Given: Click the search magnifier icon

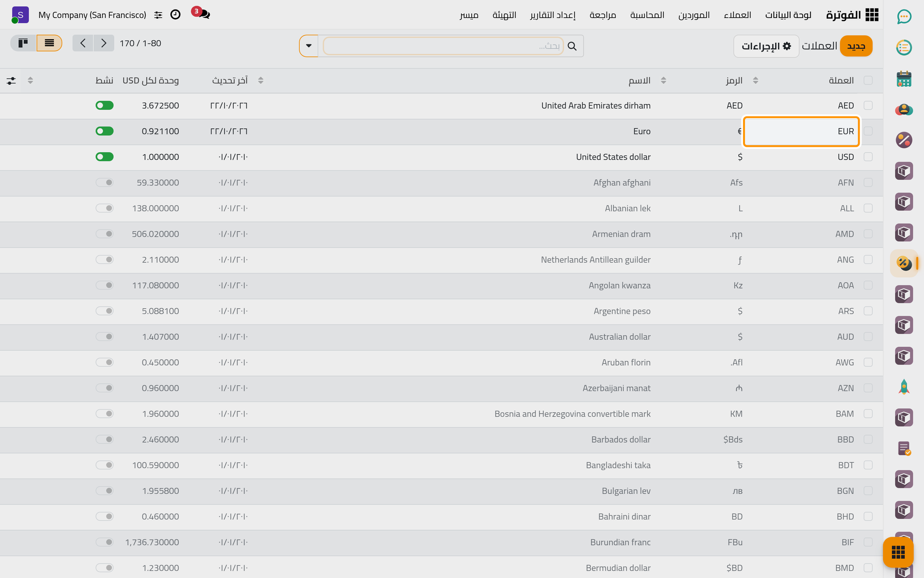Looking at the screenshot, I should (x=572, y=46).
